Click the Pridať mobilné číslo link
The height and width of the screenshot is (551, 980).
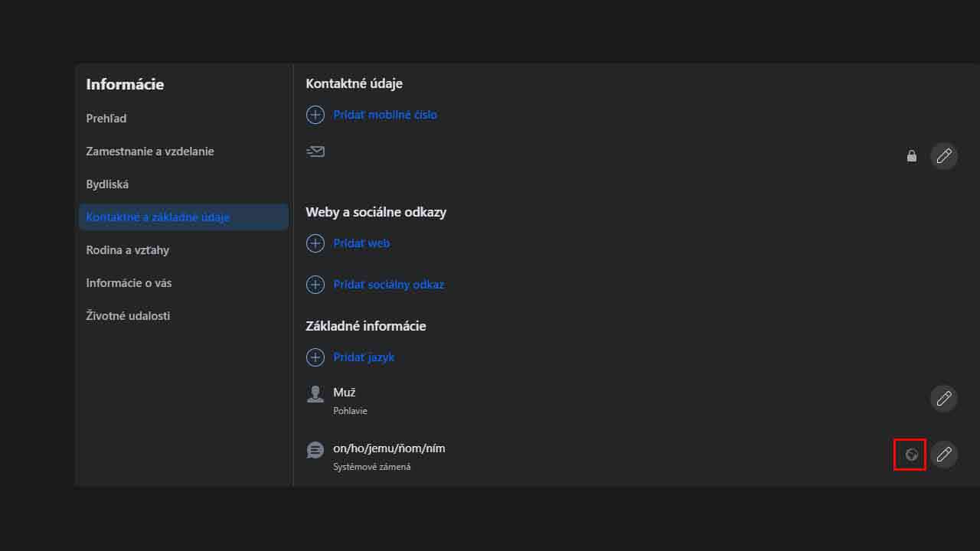pyautogui.click(x=385, y=115)
